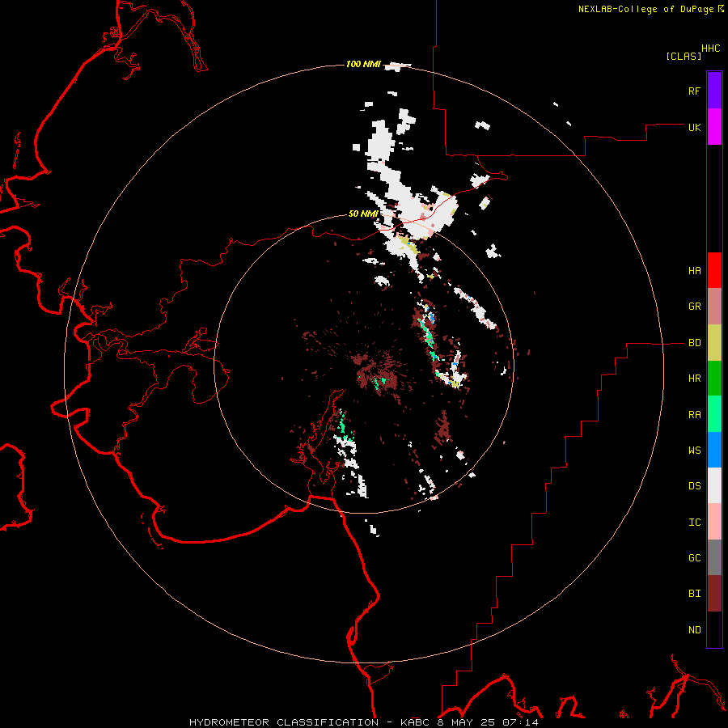Click the ND no data black swatch

pos(714,629)
